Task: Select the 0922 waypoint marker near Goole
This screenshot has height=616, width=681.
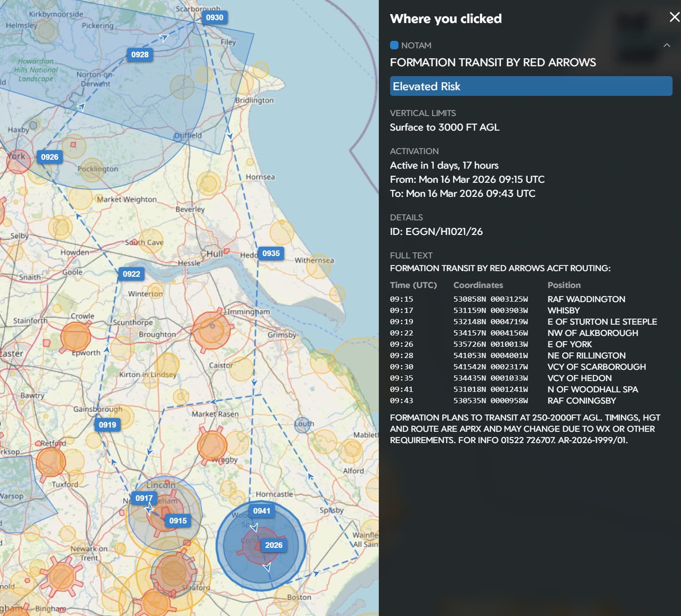Action: tap(131, 274)
